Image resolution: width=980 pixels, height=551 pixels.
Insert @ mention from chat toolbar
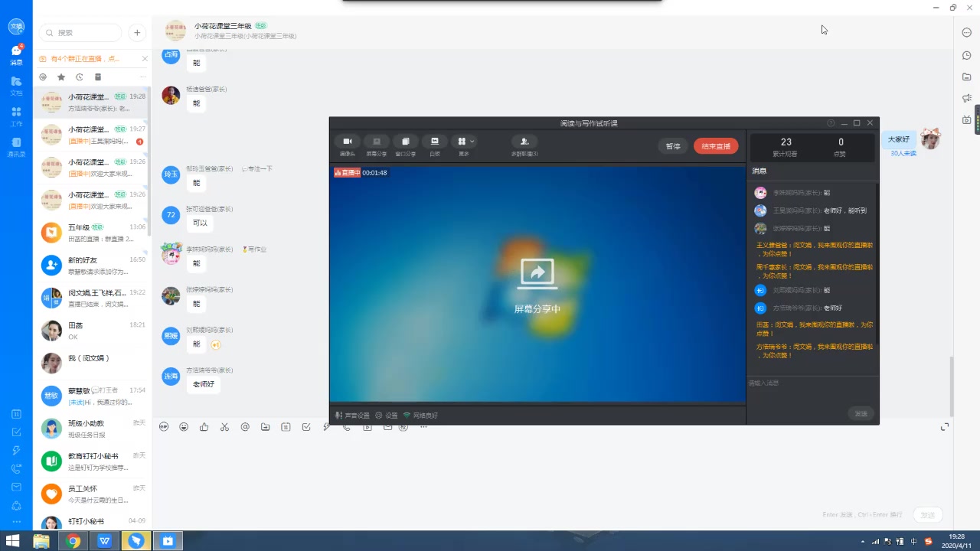point(245,427)
